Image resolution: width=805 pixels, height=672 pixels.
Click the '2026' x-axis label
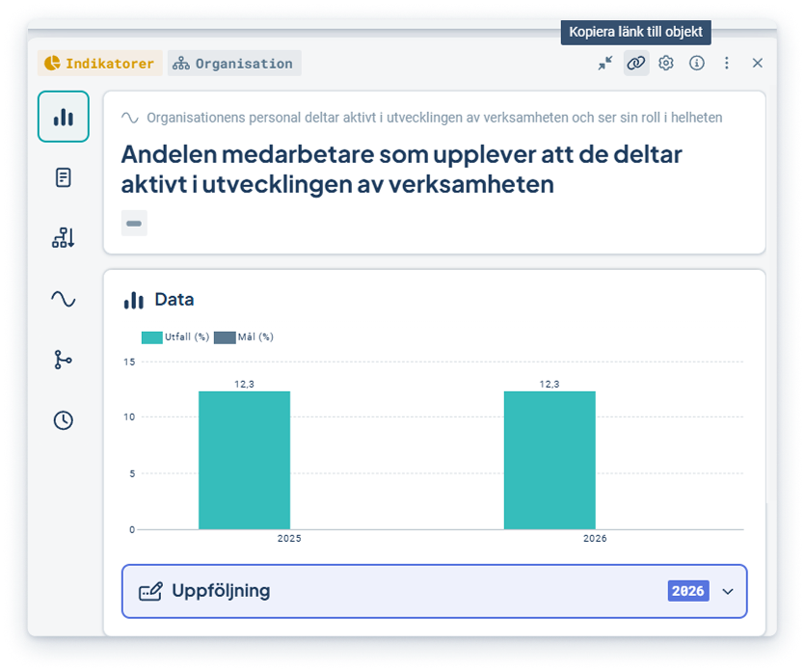(x=595, y=539)
